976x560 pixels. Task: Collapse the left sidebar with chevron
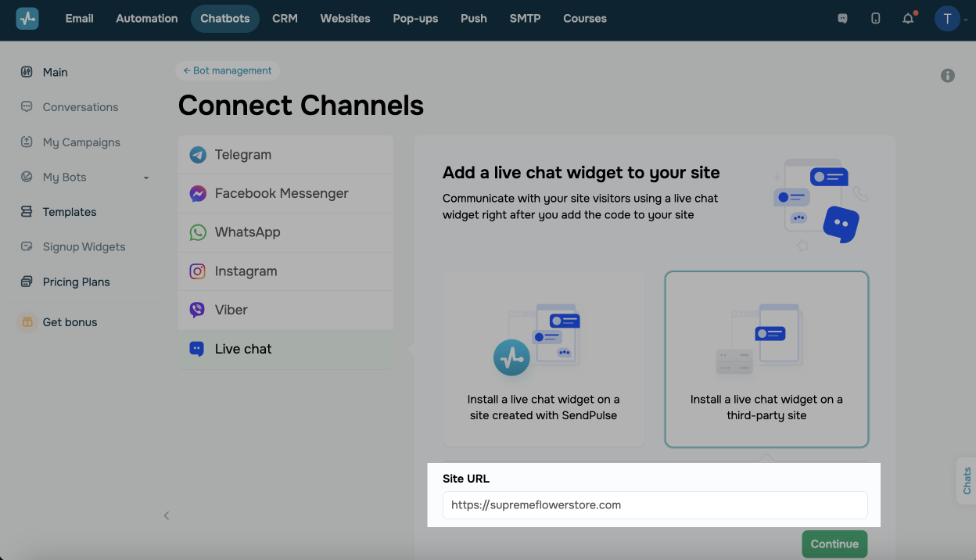(x=166, y=515)
